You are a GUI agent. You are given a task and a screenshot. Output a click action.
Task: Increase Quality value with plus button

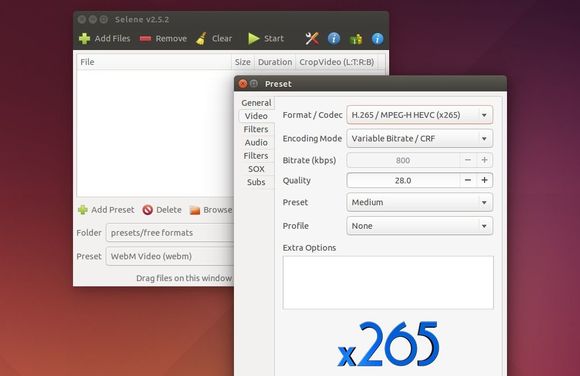[485, 180]
